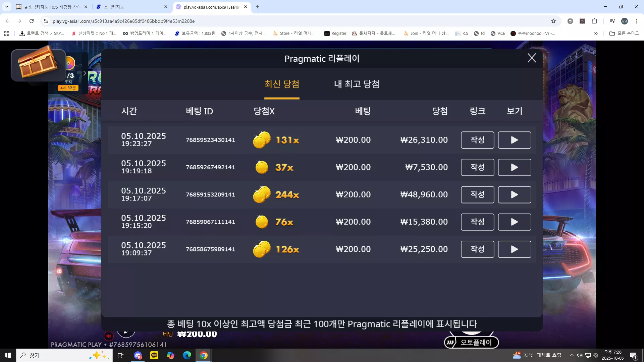Switch to the 소닉카지노 10/5 browser tab
The width and height of the screenshot is (644, 362).
(52, 7)
